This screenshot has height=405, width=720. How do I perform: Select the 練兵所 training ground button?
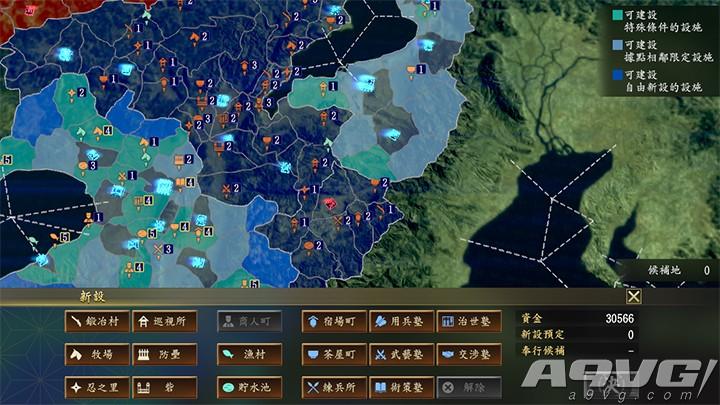(334, 388)
